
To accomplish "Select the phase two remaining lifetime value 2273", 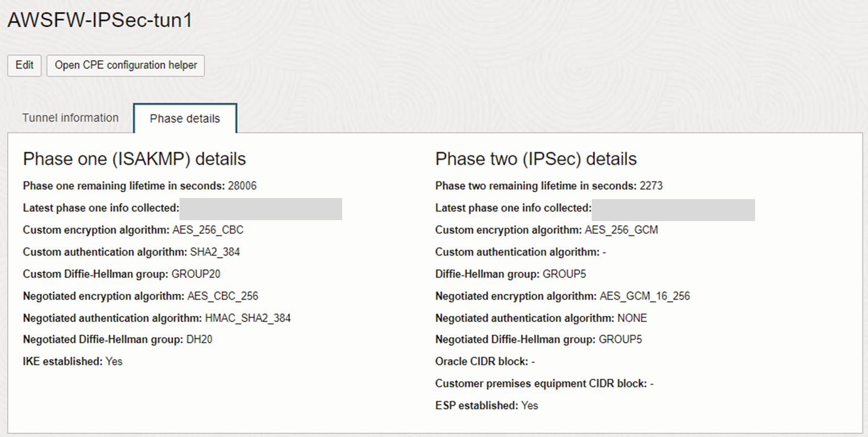I will tap(650, 186).
